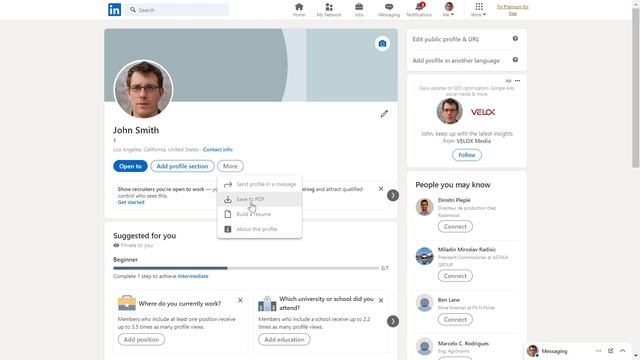This screenshot has width=640, height=360.
Task: Open Dimitri Pleplé's avatar
Action: 424,207
